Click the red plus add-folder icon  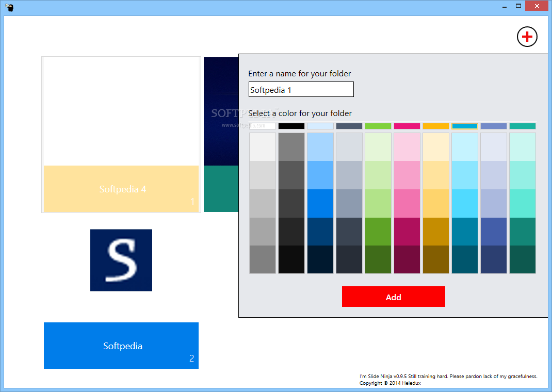click(x=527, y=37)
